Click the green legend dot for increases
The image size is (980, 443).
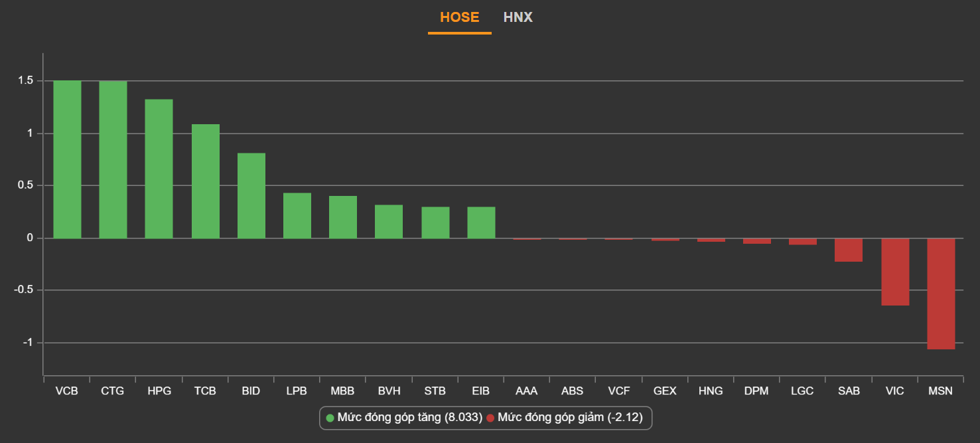(x=330, y=418)
